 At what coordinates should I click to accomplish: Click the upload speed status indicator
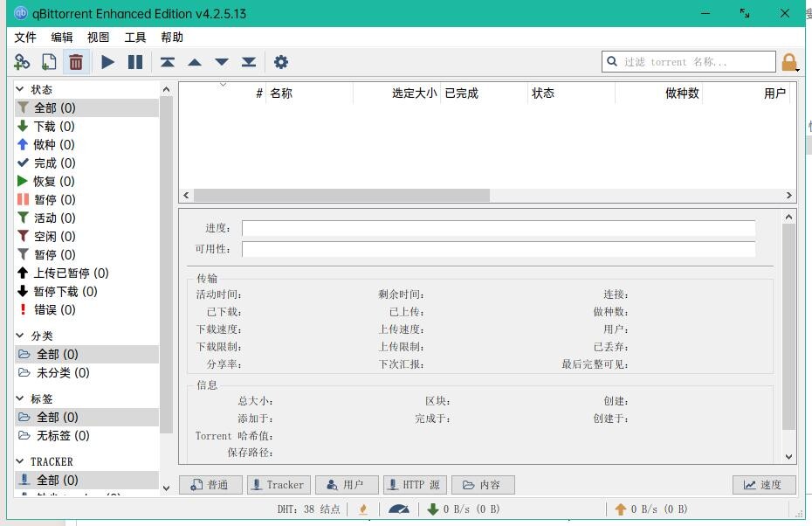pyautogui.click(x=651, y=509)
